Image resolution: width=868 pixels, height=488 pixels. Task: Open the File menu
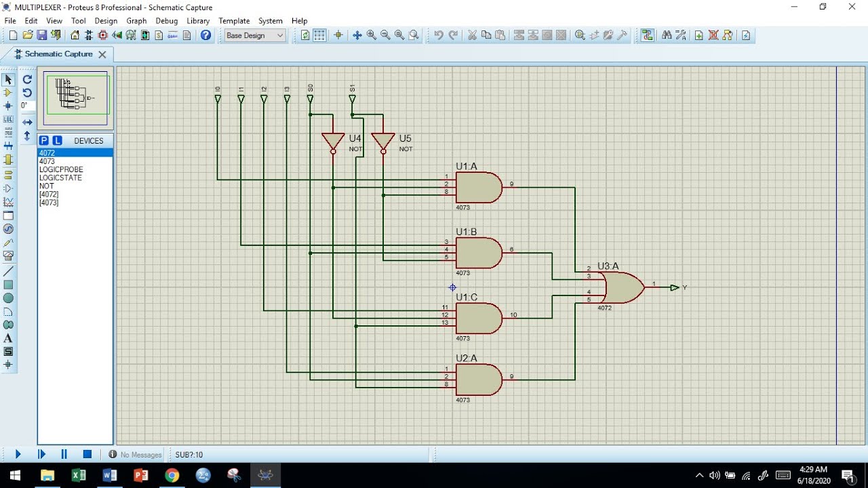(10, 21)
